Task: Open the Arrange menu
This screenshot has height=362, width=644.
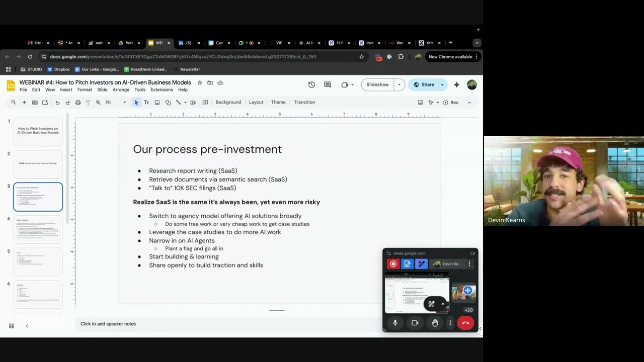Action: pos(121,90)
